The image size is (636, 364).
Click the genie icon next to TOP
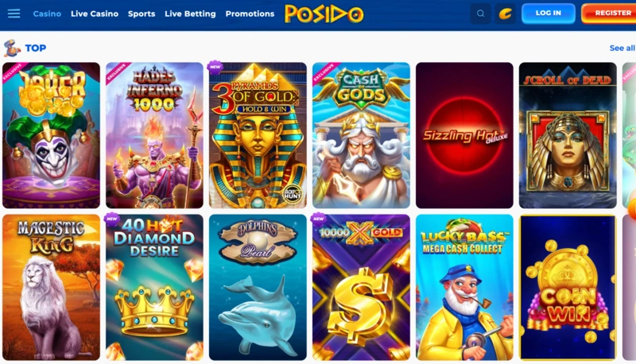[x=12, y=48]
